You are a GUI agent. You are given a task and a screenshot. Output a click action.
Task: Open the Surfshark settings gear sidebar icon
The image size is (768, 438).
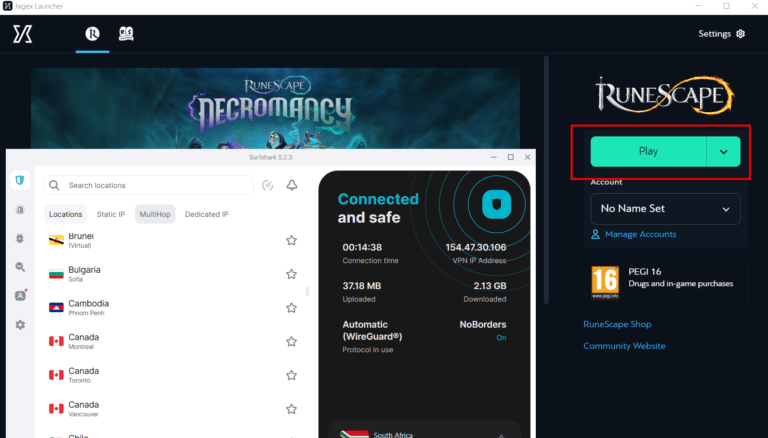coord(20,325)
